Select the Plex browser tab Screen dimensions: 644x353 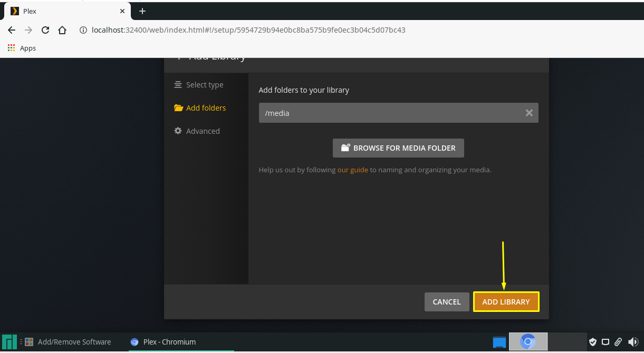pos(69,11)
